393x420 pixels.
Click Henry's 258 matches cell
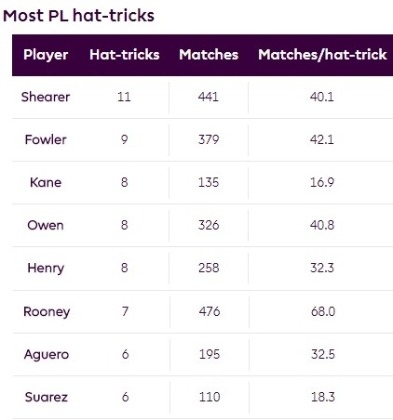(x=209, y=268)
